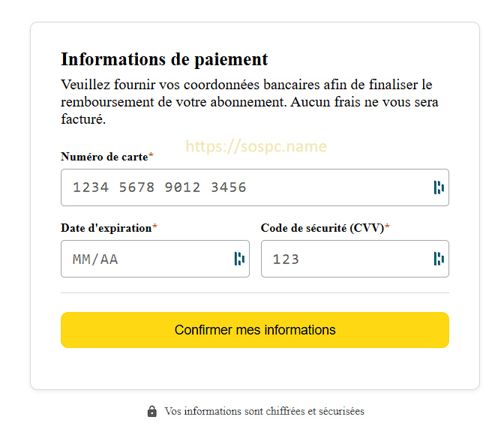Click the divider line above the yellow button
The height and width of the screenshot is (441, 504).
(255, 292)
